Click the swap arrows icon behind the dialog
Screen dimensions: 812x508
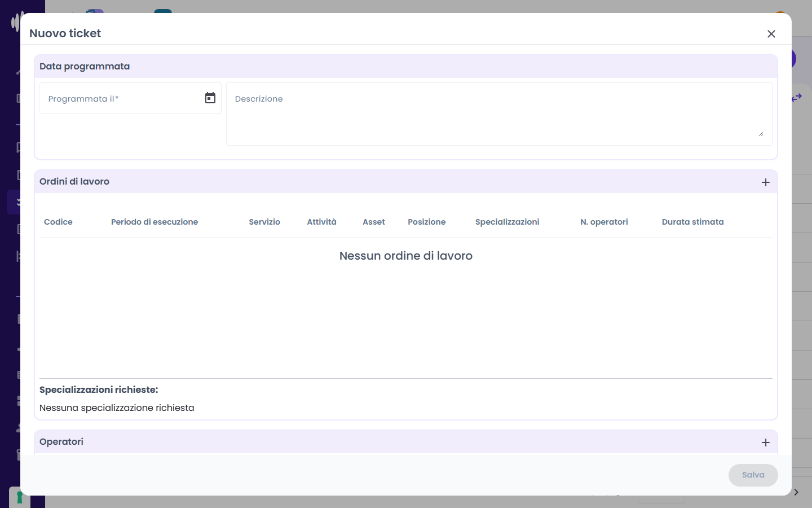(x=796, y=98)
